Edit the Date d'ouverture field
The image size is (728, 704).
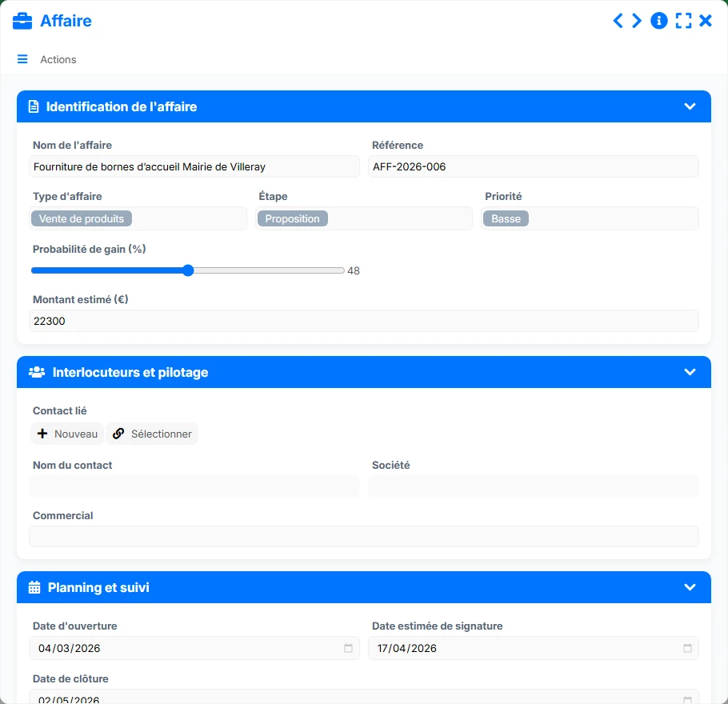pos(194,648)
